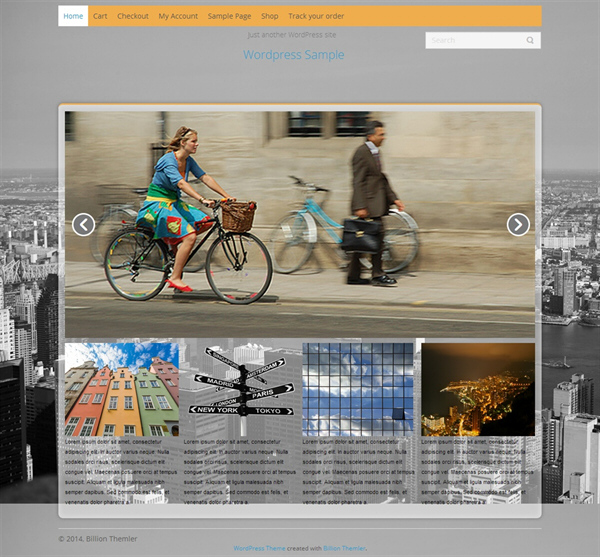Open the glass windows sky thumbnail
This screenshot has height=557, width=600.
[358, 389]
